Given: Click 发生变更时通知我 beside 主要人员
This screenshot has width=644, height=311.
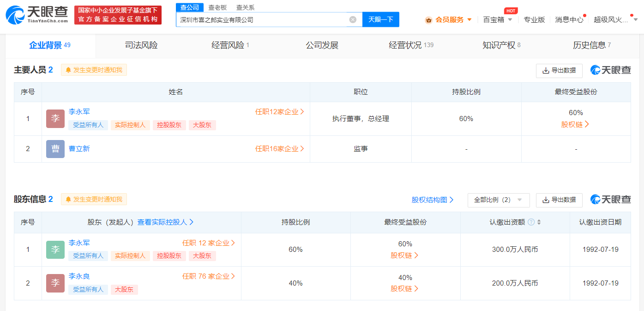Looking at the screenshot, I should [94, 70].
